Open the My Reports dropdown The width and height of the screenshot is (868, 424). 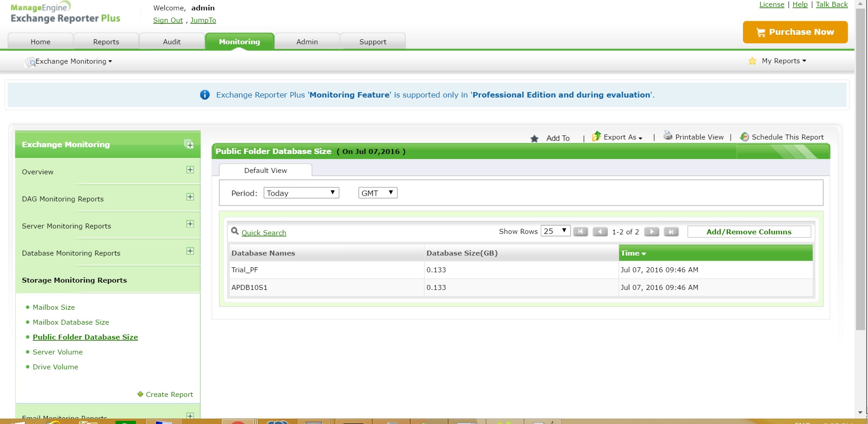coord(784,61)
